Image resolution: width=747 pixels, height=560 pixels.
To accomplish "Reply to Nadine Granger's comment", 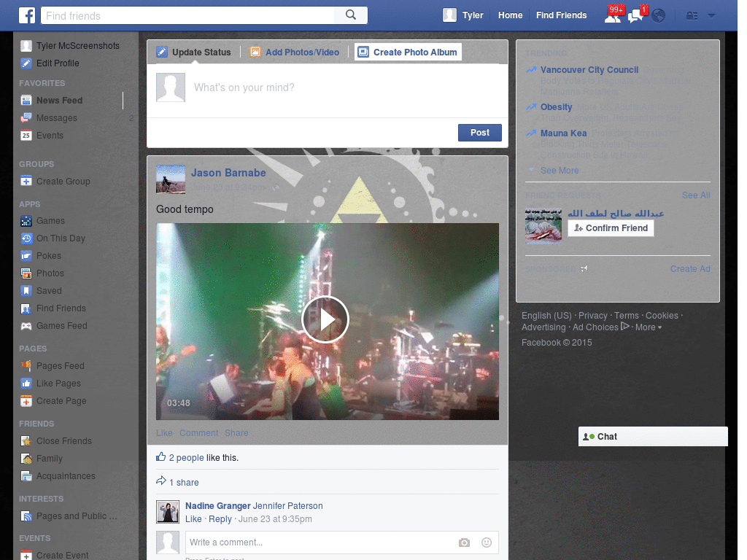I will pyautogui.click(x=220, y=519).
